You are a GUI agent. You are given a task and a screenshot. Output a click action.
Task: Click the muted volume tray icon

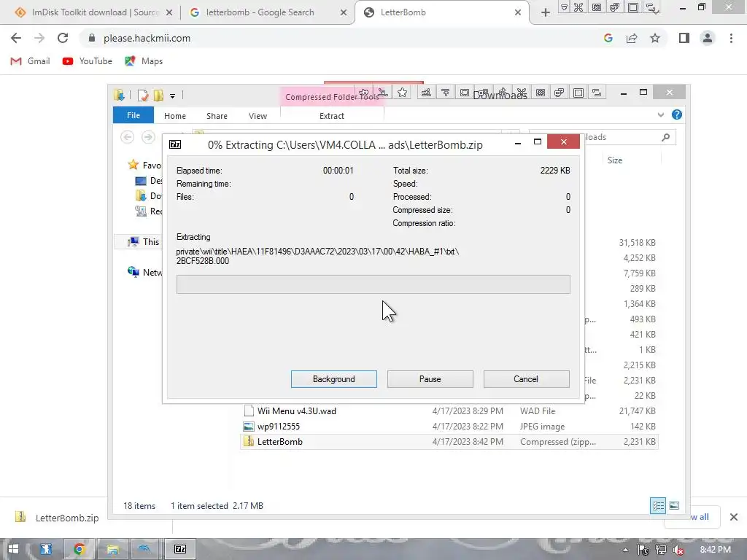tap(678, 550)
